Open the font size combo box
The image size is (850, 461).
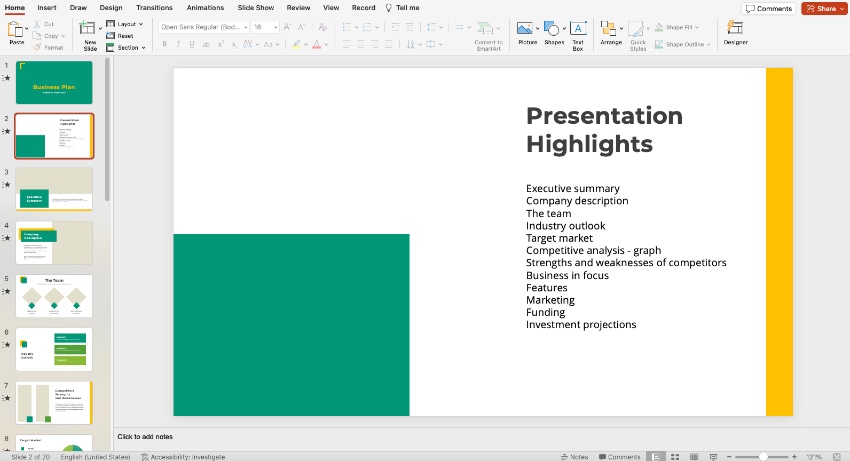(266, 27)
